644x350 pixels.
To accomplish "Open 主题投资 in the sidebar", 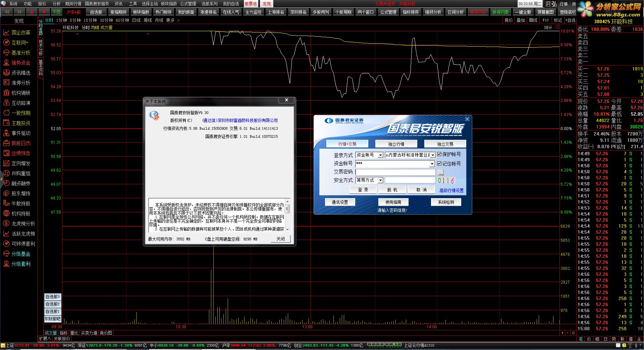I will point(17,123).
